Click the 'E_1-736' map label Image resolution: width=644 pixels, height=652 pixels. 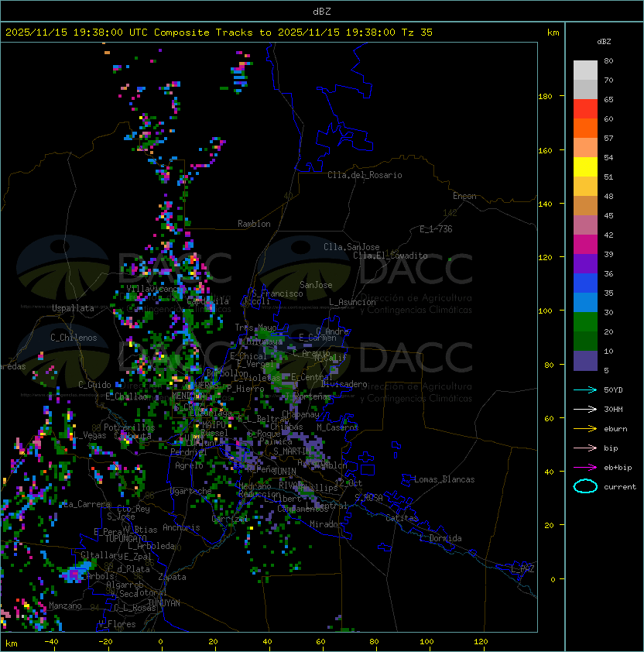[x=436, y=229]
